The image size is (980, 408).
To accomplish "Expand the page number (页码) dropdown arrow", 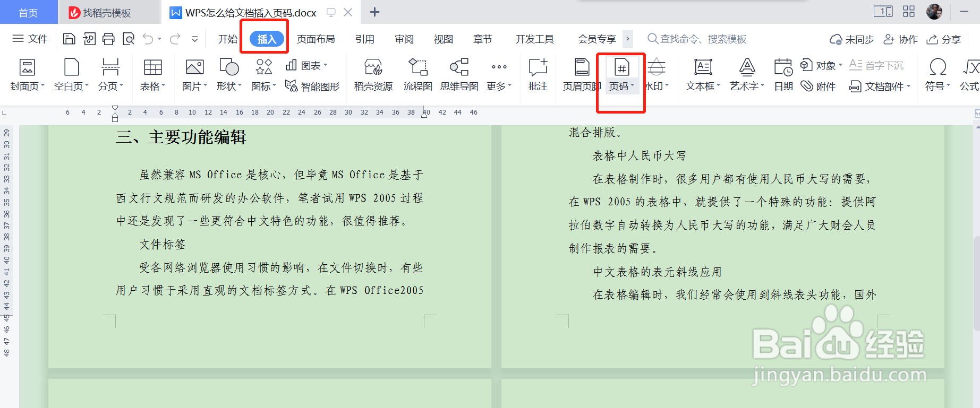I will coord(632,85).
